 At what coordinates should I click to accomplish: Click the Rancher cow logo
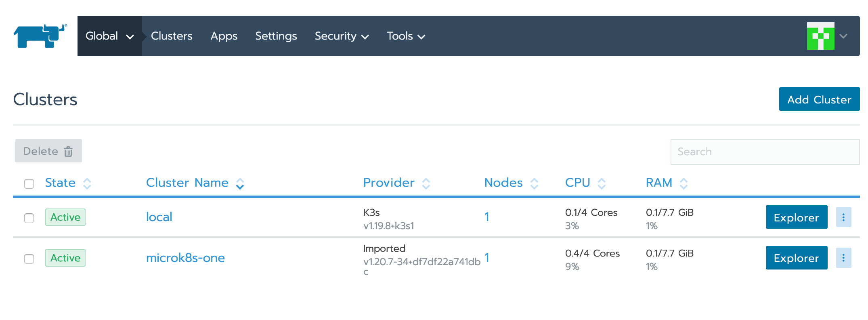click(40, 36)
